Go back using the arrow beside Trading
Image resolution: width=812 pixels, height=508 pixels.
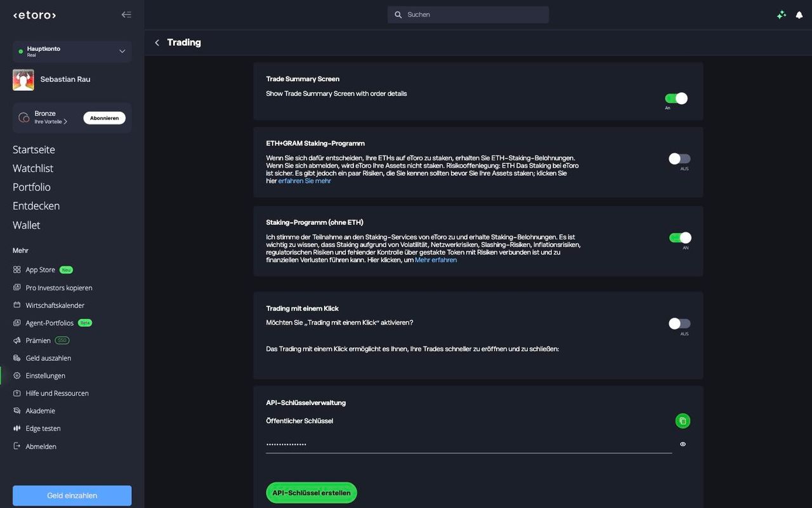157,43
